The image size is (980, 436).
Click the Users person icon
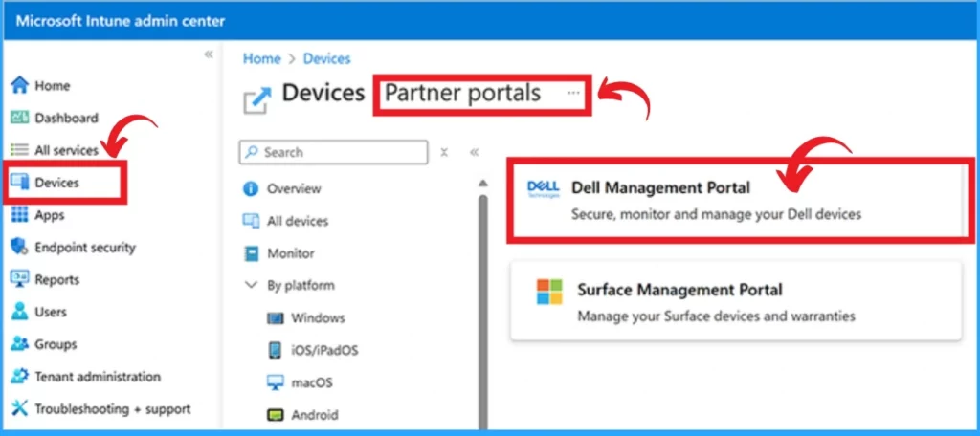pos(20,311)
